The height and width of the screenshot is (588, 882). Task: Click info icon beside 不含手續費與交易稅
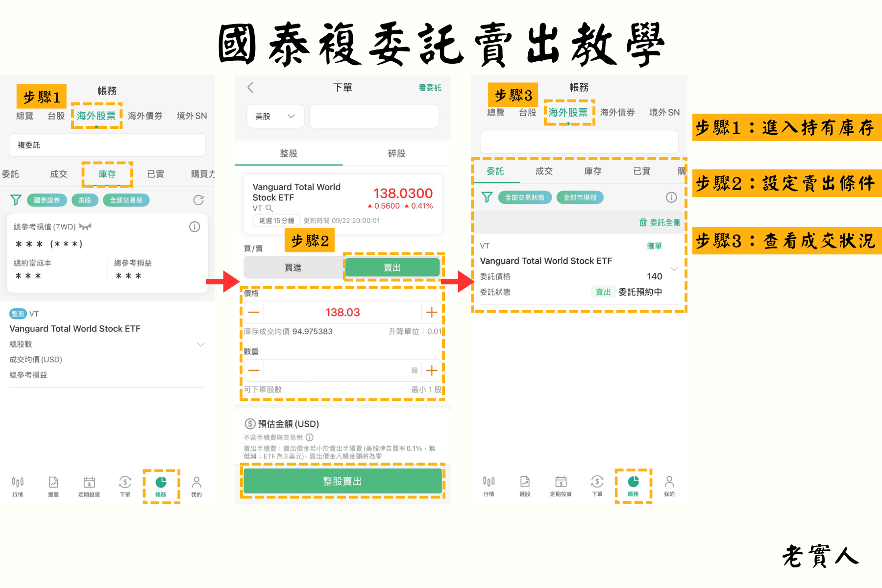pyautogui.click(x=310, y=437)
